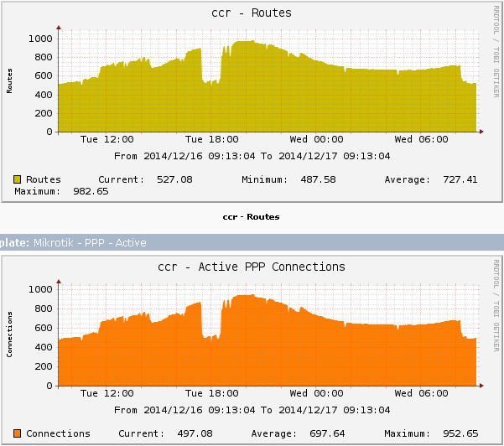Click the Tue 18:00 label on Routes graph

(x=212, y=139)
